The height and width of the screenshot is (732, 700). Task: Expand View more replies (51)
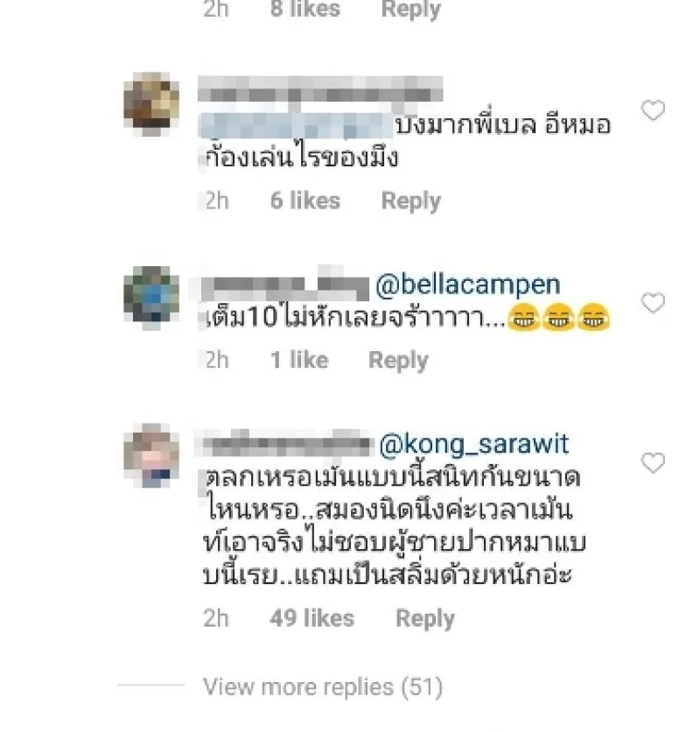click(x=323, y=687)
